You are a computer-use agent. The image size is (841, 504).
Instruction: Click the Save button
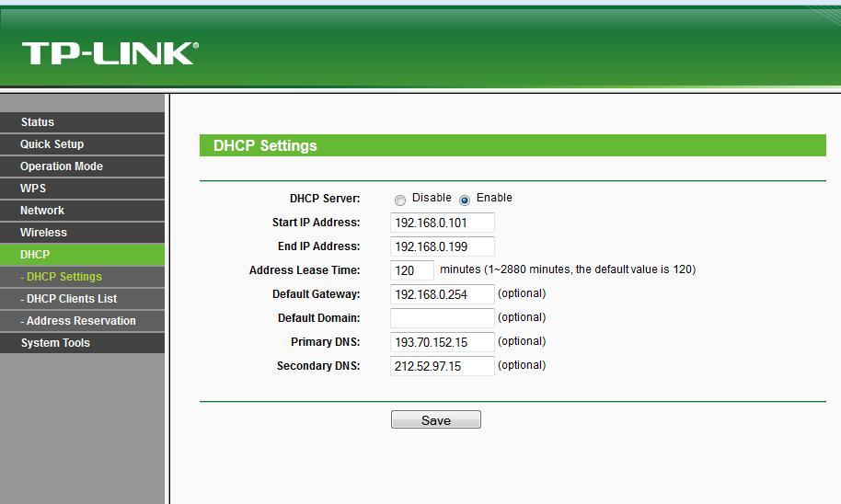435,420
